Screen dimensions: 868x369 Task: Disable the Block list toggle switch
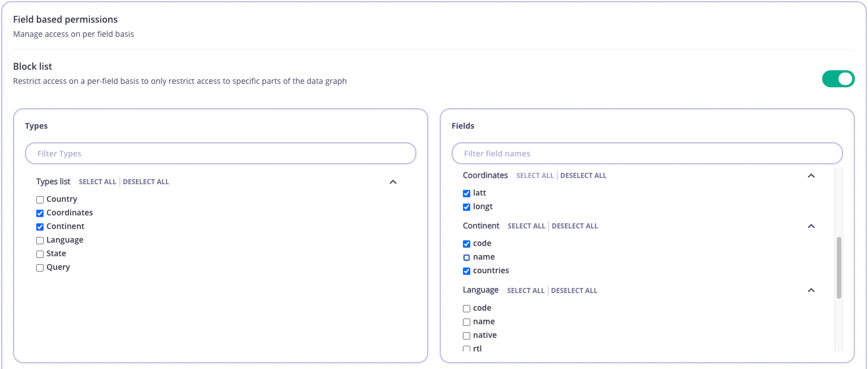click(x=838, y=79)
